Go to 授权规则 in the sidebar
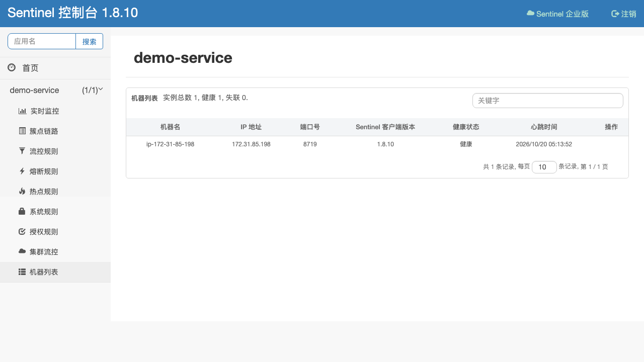Viewport: 644px width, 362px height. pos(55,232)
